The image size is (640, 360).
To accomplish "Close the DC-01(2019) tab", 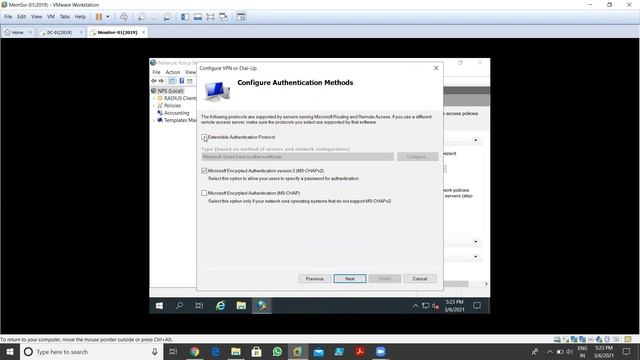I will tap(81, 32).
